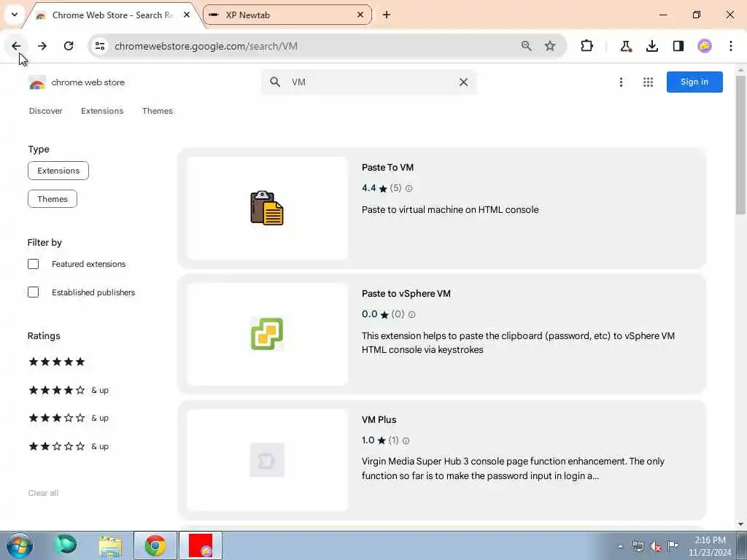
Task: Reload the Chrome Web Store page
Action: pos(69,46)
